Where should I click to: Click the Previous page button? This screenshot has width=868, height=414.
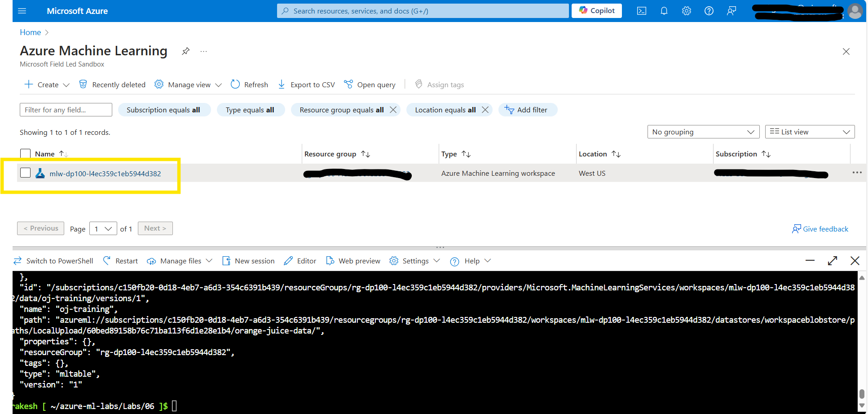pyautogui.click(x=41, y=228)
